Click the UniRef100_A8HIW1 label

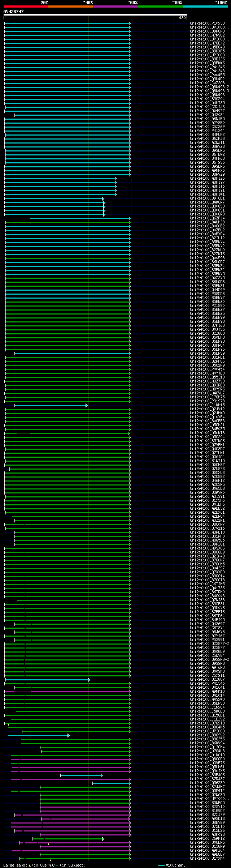(x=207, y=194)
